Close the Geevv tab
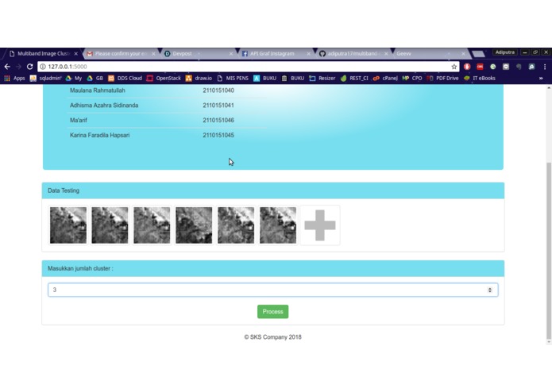Image resolution: width=552 pixels, height=392 pixels. (x=463, y=53)
